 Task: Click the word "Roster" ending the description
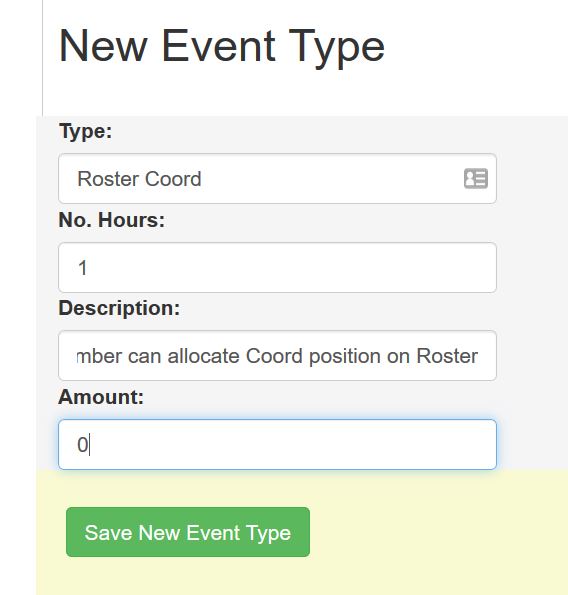[x=447, y=356]
